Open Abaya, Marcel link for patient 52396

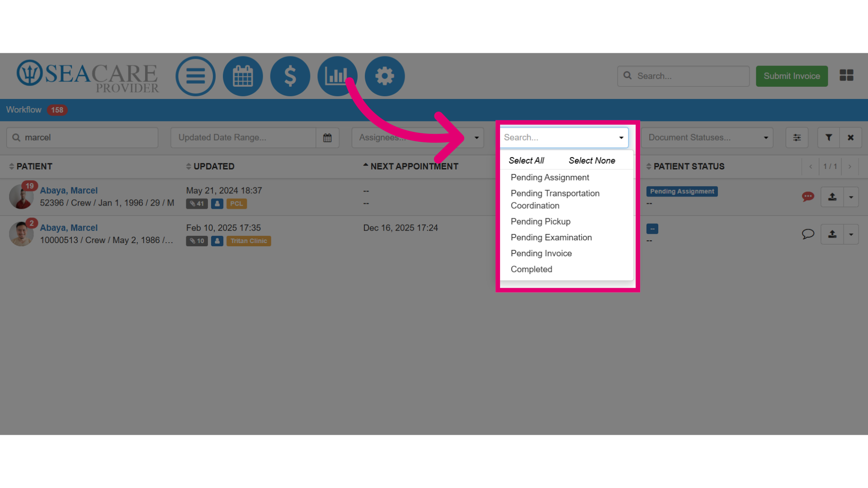click(69, 191)
